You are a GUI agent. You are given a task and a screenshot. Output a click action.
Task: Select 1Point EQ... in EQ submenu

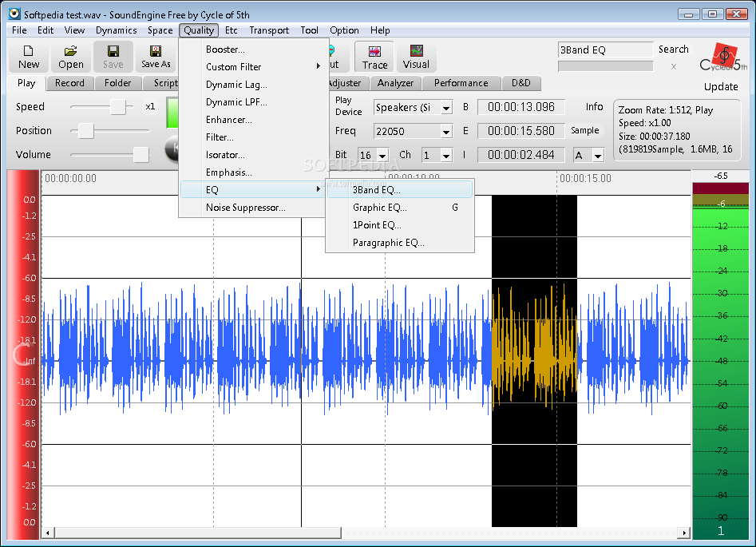click(400, 224)
